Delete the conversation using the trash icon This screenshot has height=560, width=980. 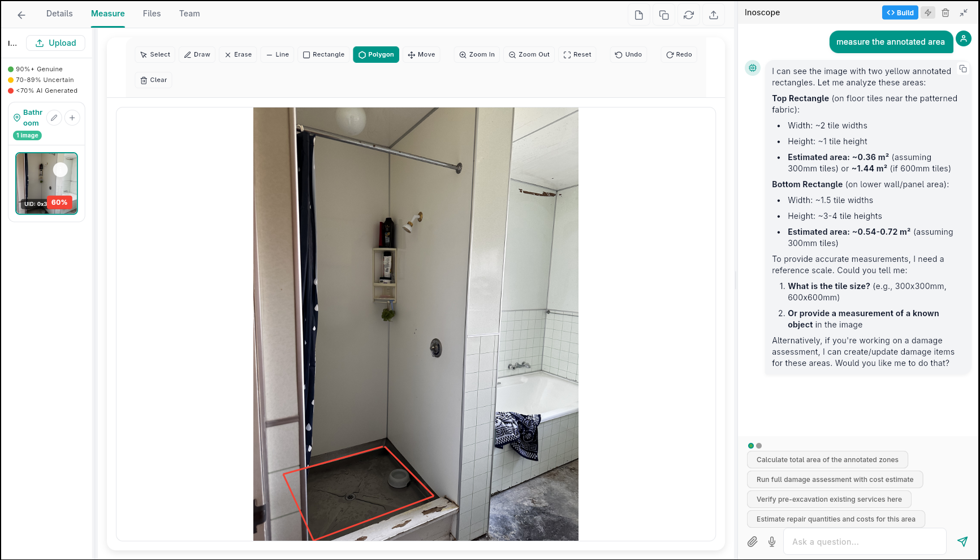(x=945, y=12)
